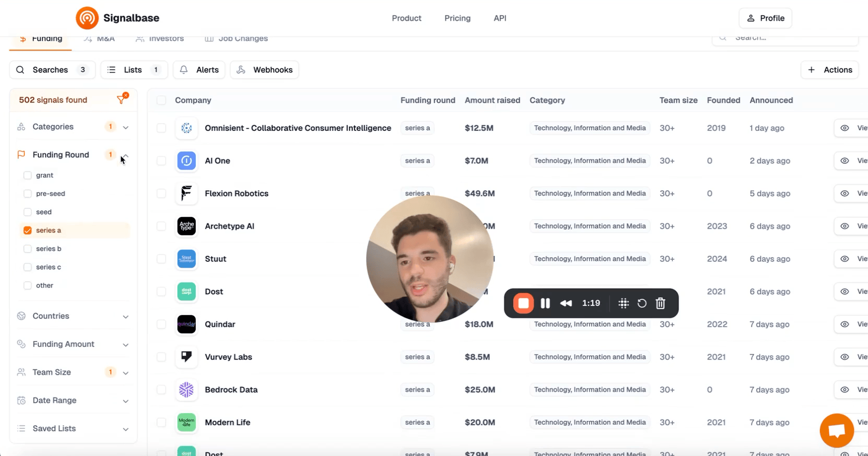This screenshot has width=868, height=456.
Task: Expand the Countries filter section
Action: point(125,317)
